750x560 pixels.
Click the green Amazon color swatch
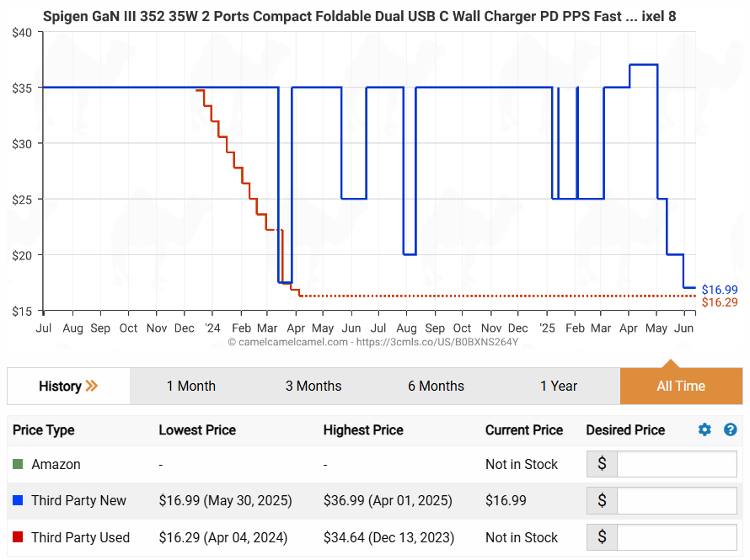point(18,464)
